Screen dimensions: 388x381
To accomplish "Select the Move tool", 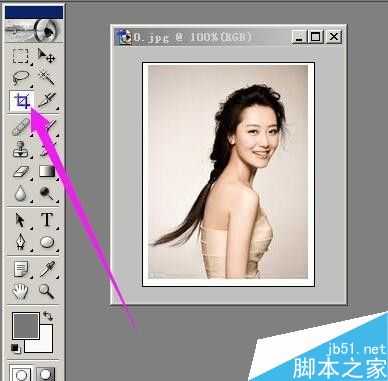I will coord(47,56).
